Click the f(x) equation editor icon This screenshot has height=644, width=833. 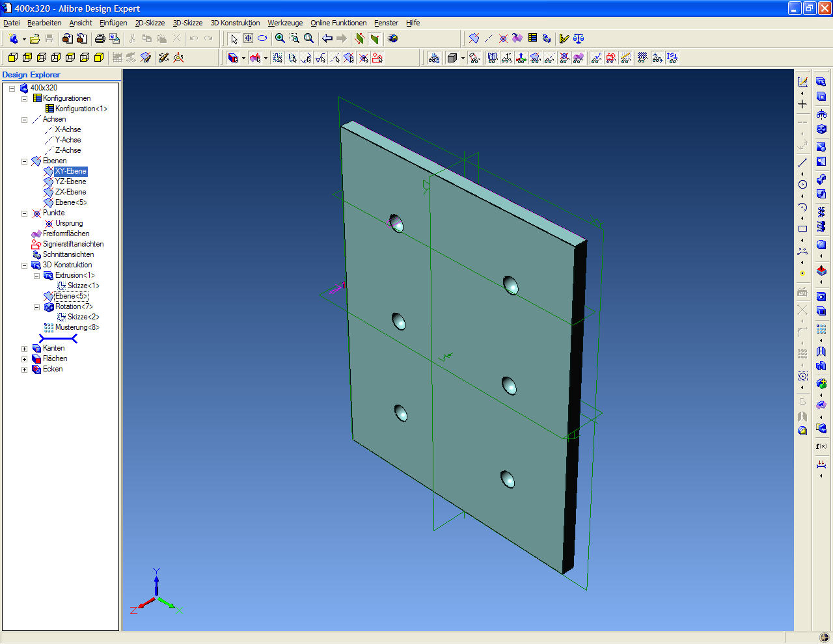point(821,446)
